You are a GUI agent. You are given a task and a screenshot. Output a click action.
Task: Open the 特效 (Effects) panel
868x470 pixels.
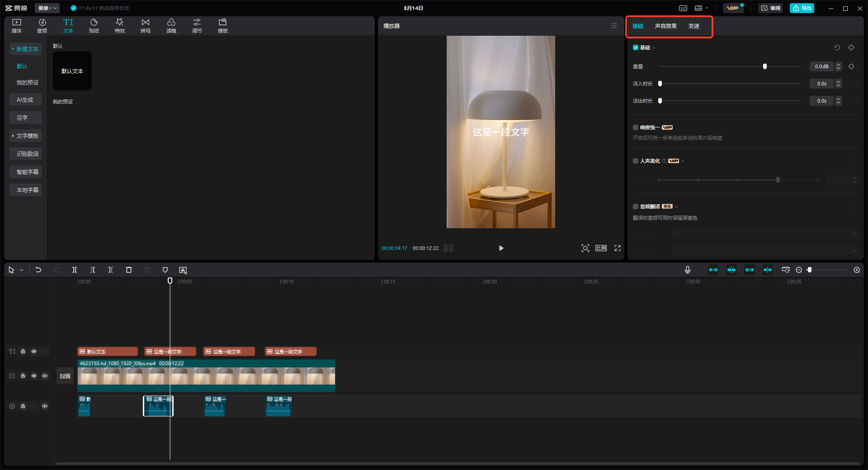[x=120, y=26]
